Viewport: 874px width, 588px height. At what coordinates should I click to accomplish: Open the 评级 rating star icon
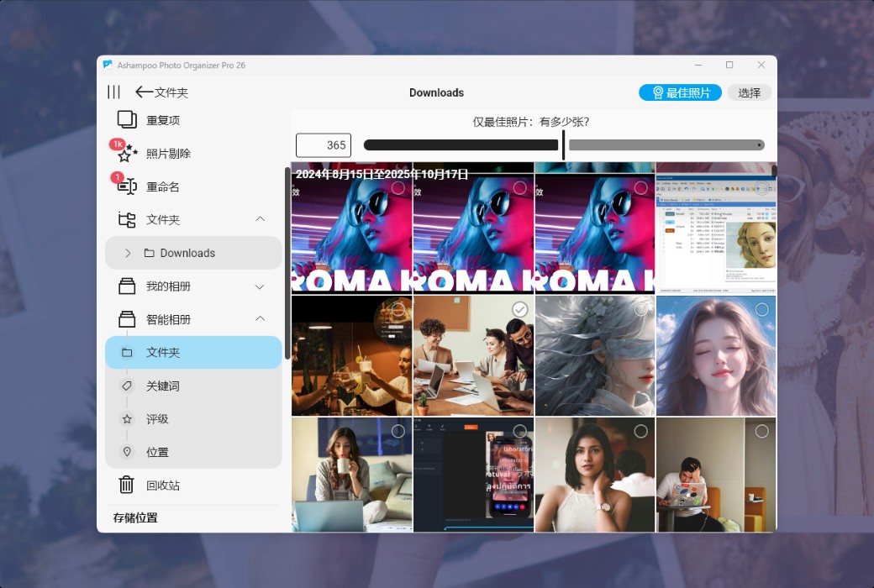pos(127,418)
